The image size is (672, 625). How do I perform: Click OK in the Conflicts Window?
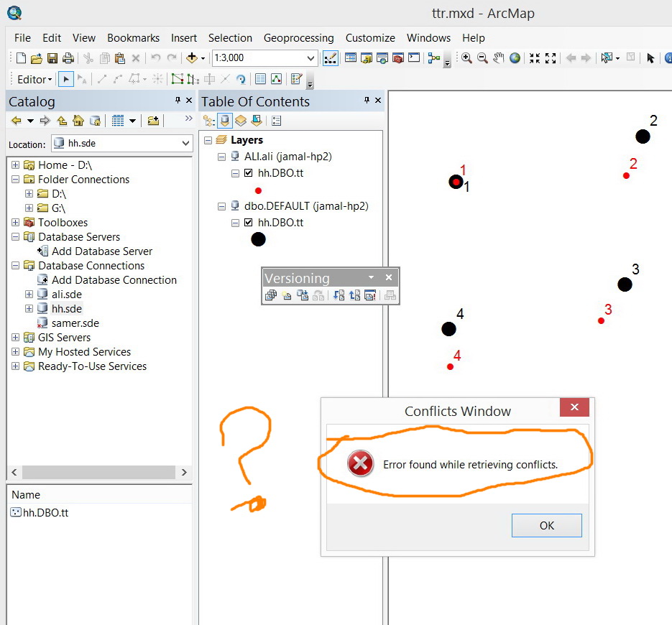tap(547, 525)
